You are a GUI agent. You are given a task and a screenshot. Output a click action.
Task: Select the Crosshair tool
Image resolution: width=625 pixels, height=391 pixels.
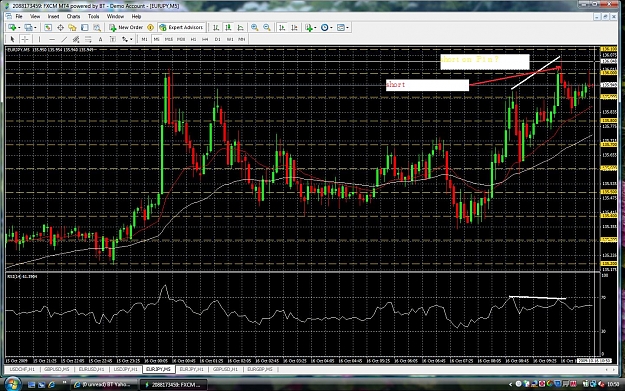25,39
